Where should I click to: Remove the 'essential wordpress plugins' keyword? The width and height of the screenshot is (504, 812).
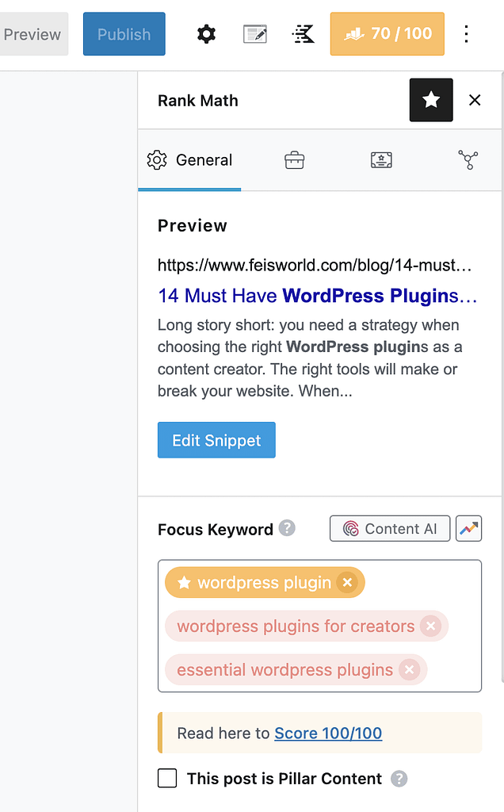click(409, 669)
